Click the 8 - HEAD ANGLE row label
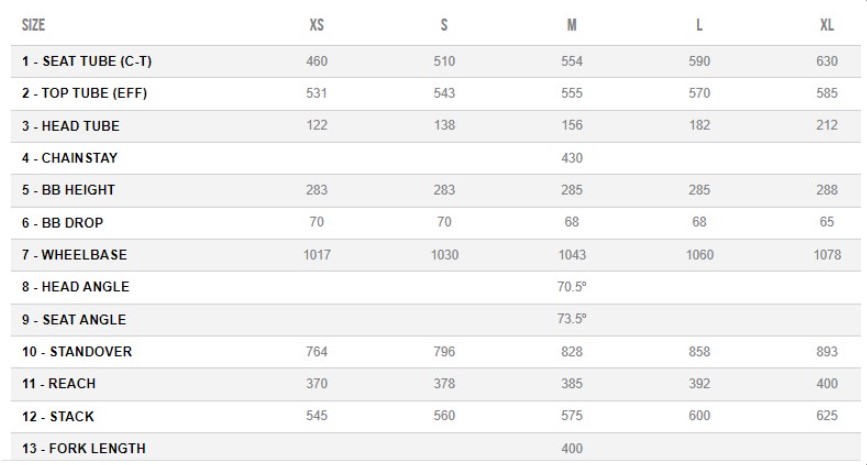 point(76,286)
